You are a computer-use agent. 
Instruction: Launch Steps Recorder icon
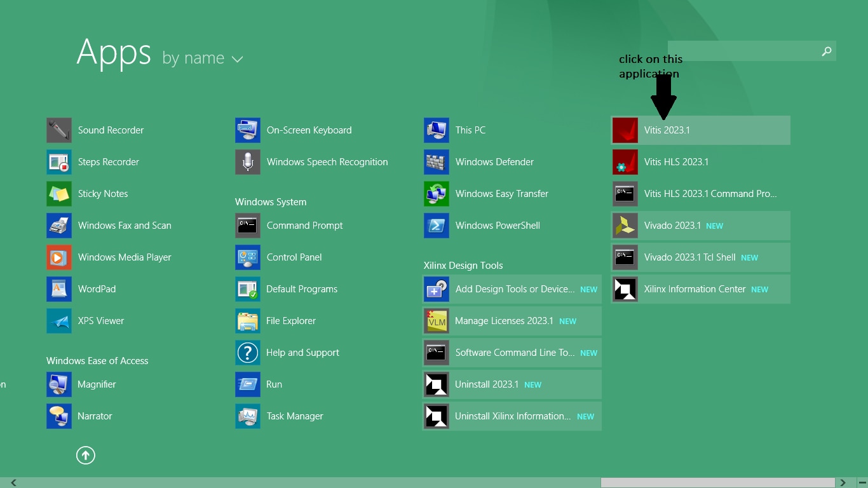coord(59,162)
